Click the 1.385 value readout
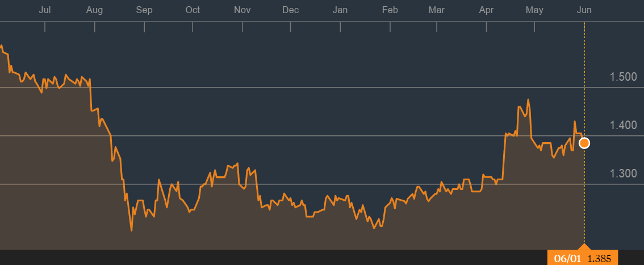 [x=599, y=259]
